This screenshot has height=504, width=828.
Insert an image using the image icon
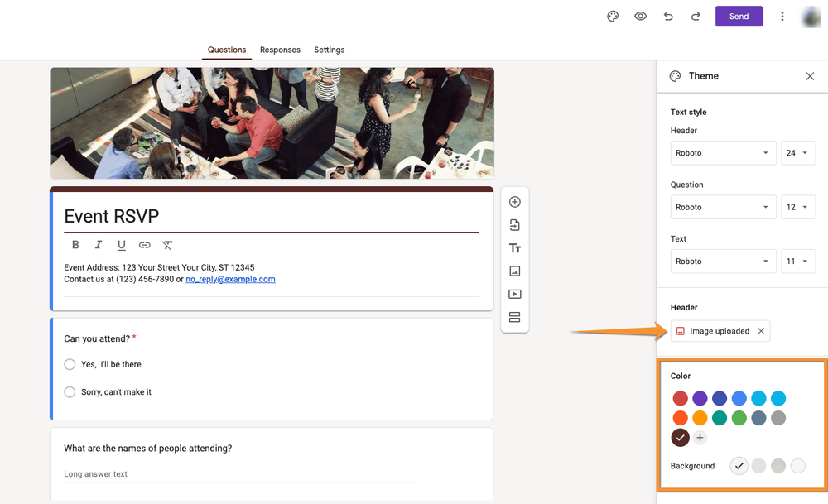[515, 271]
